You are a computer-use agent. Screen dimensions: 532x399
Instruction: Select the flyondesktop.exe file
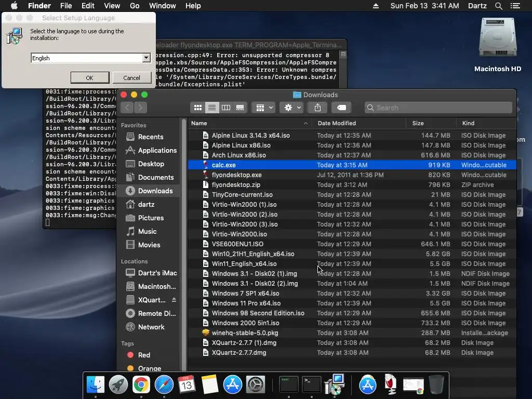tap(352, 175)
